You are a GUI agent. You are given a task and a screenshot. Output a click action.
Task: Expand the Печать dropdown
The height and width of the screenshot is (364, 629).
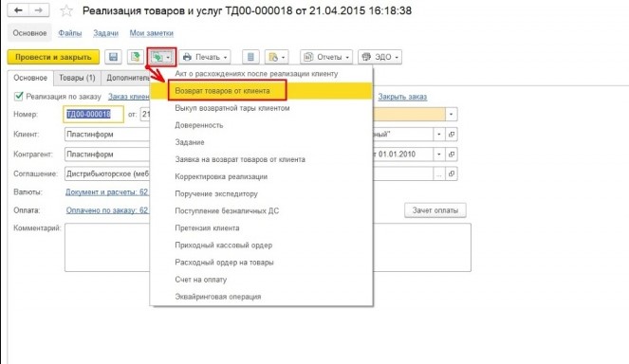tap(205, 57)
